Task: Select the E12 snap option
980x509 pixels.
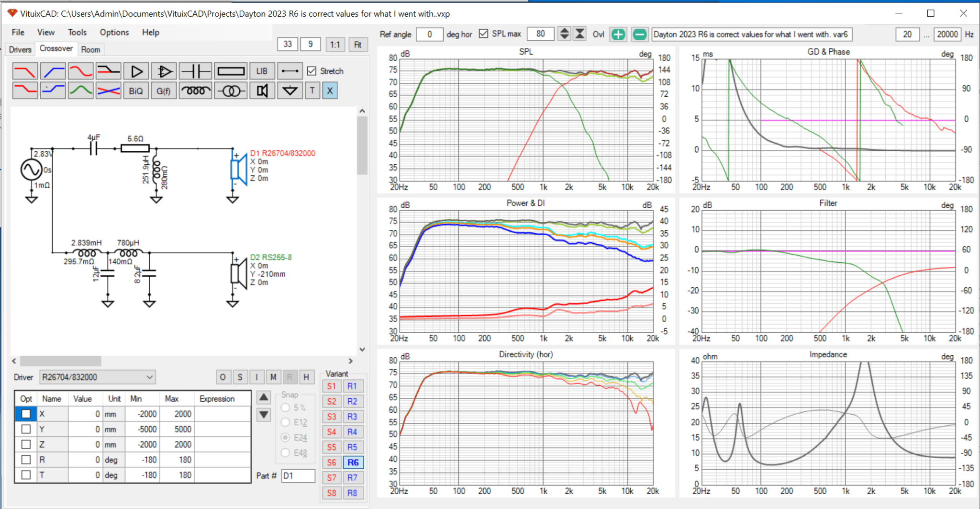Action: (286, 422)
